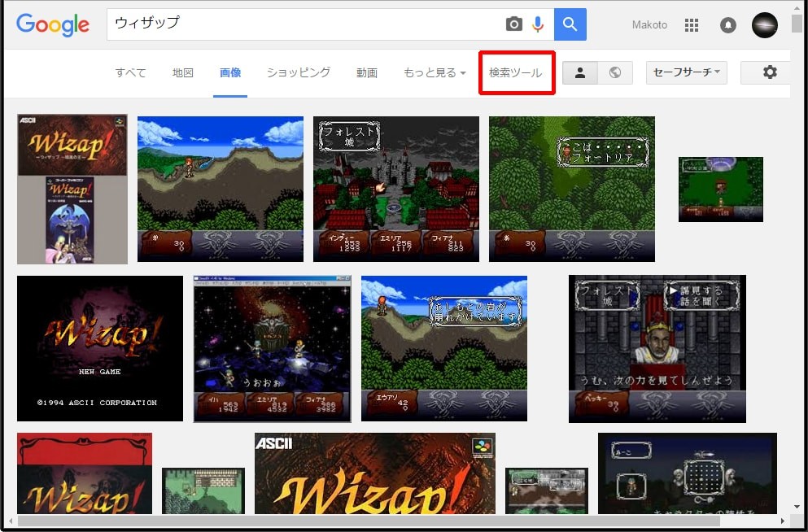The width and height of the screenshot is (808, 532).
Task: Start voice search with the microphone icon
Action: click(538, 24)
